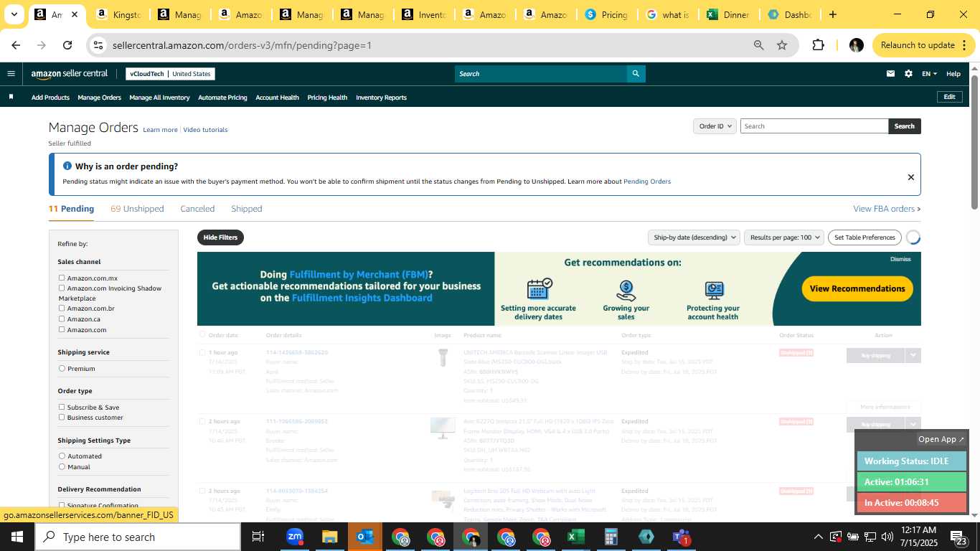Click the order search input field
The height and width of the screenshot is (551, 980).
pyautogui.click(x=814, y=126)
